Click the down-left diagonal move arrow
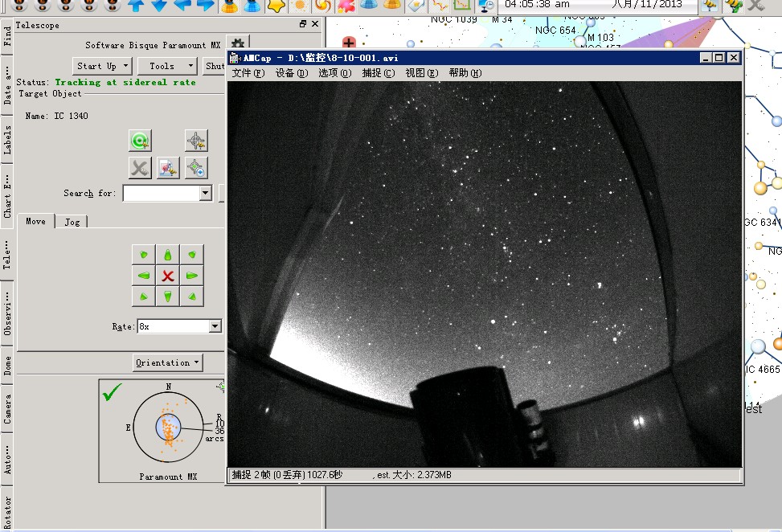782x532 pixels. pyautogui.click(x=144, y=297)
